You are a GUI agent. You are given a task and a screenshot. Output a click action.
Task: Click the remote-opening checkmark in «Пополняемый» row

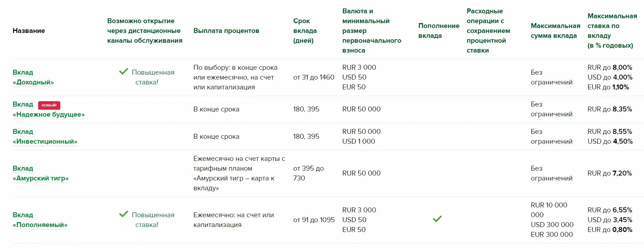point(123,214)
